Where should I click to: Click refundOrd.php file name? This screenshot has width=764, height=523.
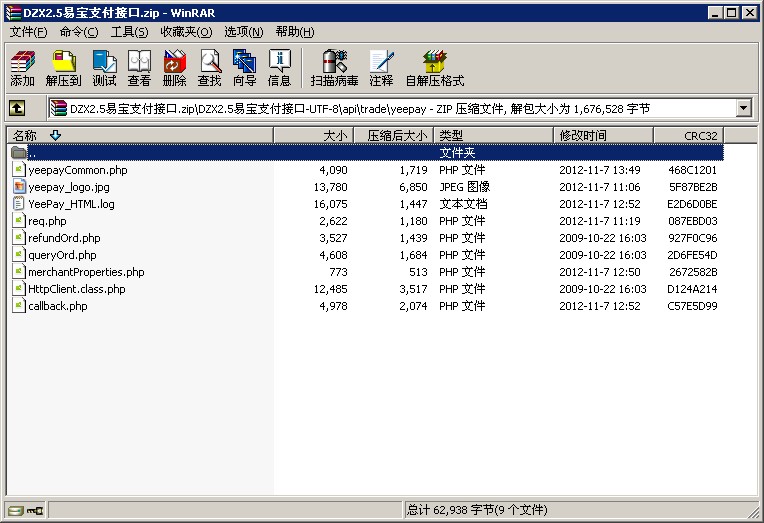click(64, 238)
